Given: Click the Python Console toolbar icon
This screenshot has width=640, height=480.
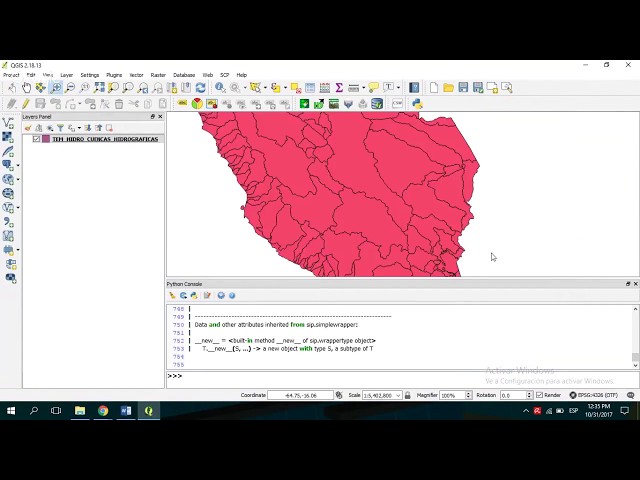Looking at the screenshot, I should click(x=417, y=104).
